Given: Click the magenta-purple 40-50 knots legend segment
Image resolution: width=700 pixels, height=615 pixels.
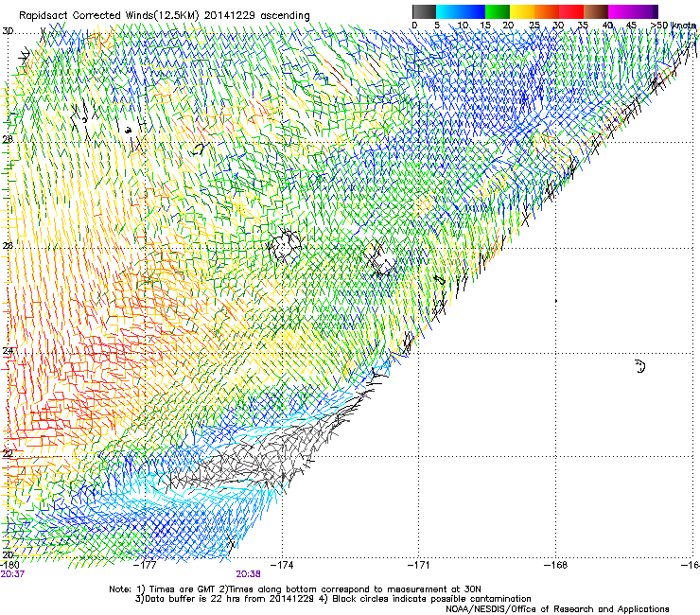Looking at the screenshot, I should pyautogui.click(x=633, y=11).
